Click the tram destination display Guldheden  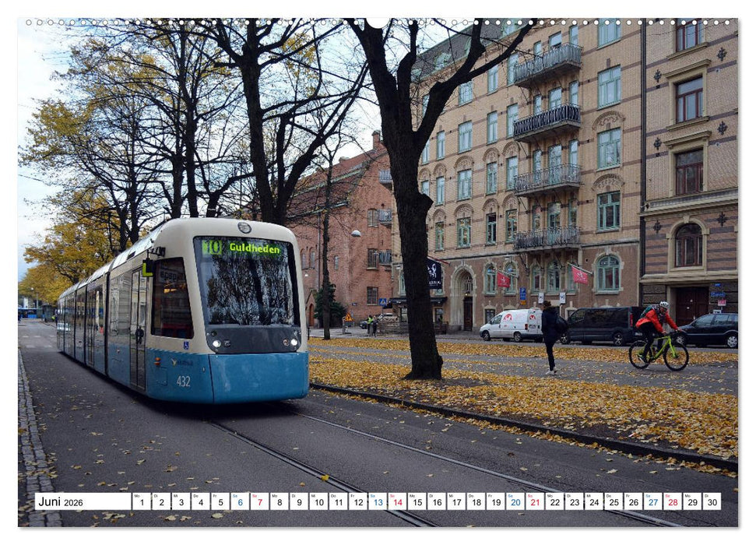[255, 248]
